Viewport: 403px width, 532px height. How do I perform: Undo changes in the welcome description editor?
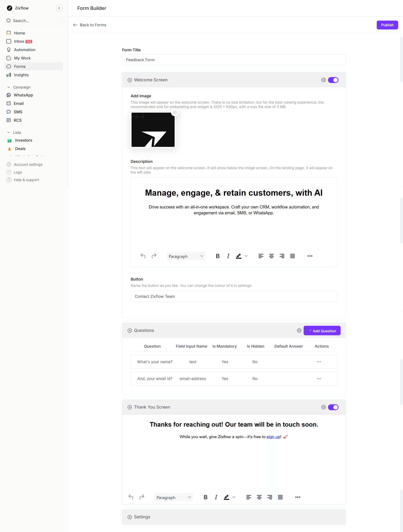pyautogui.click(x=143, y=256)
